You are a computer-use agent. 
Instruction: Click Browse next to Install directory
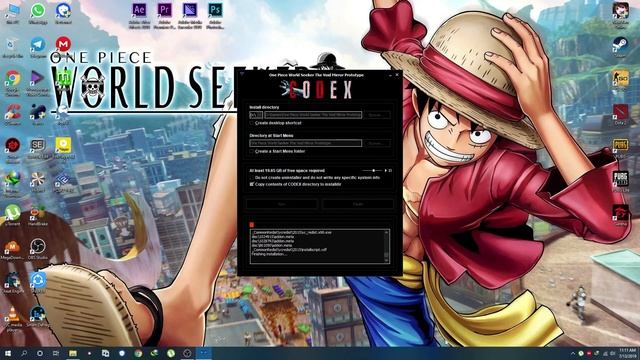[377, 115]
